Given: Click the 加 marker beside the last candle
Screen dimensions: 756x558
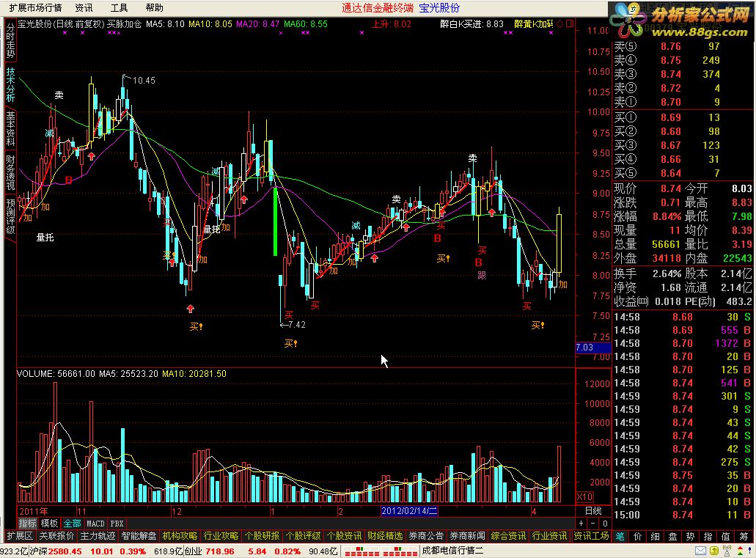Looking at the screenshot, I should pos(562,284).
